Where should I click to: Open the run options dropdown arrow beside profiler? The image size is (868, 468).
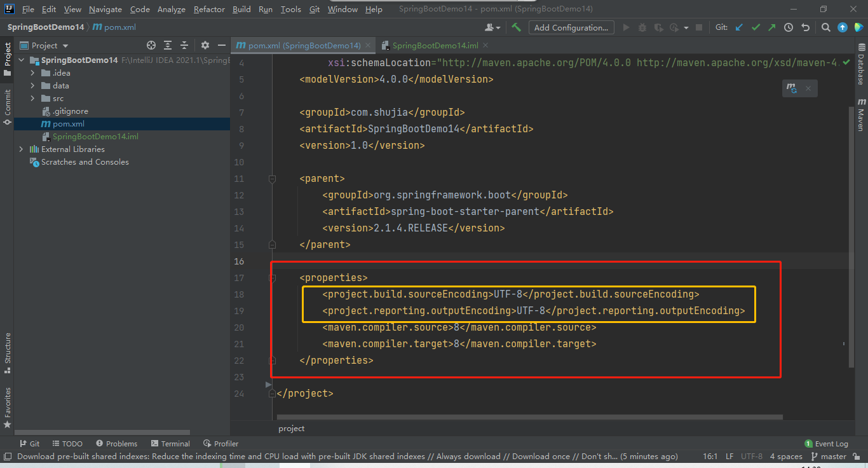[686, 28]
